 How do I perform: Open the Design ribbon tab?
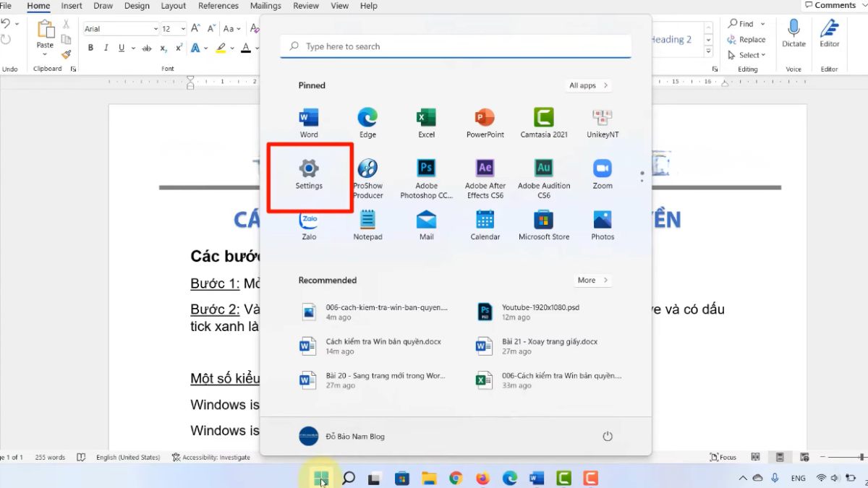click(137, 6)
